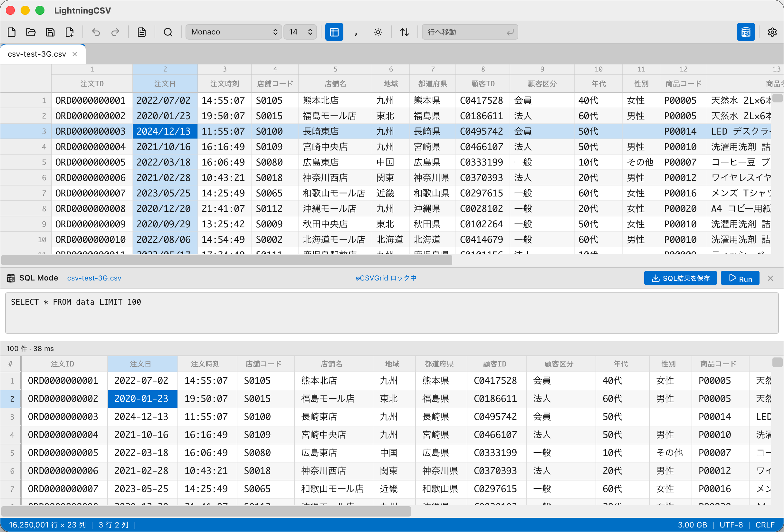
Task: Undo the last edit
Action: coord(96,32)
